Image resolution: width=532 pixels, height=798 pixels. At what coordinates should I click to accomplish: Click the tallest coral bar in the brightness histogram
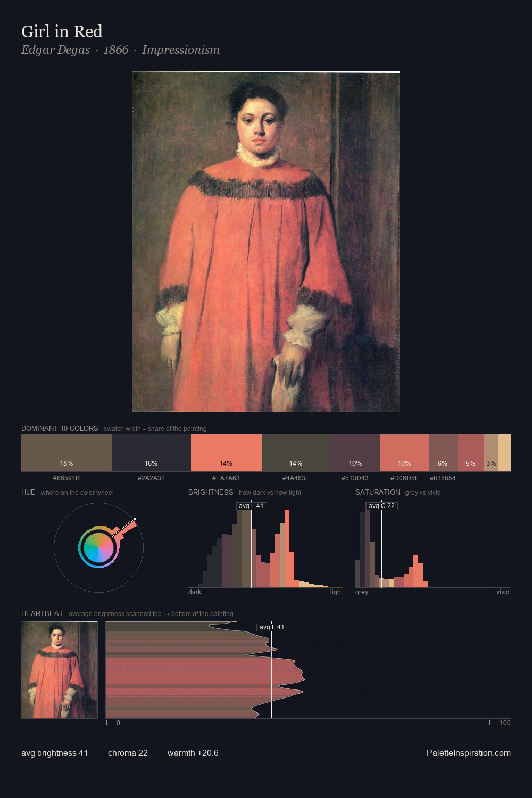point(287,548)
